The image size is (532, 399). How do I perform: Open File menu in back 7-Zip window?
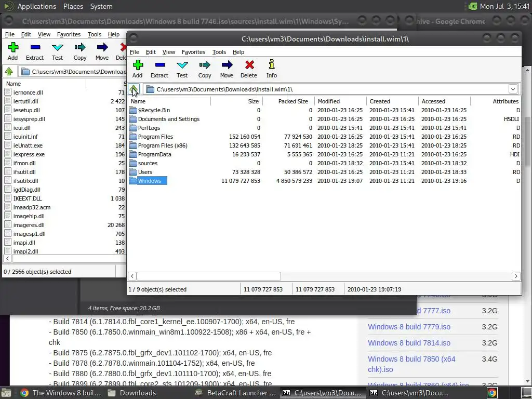click(x=9, y=34)
